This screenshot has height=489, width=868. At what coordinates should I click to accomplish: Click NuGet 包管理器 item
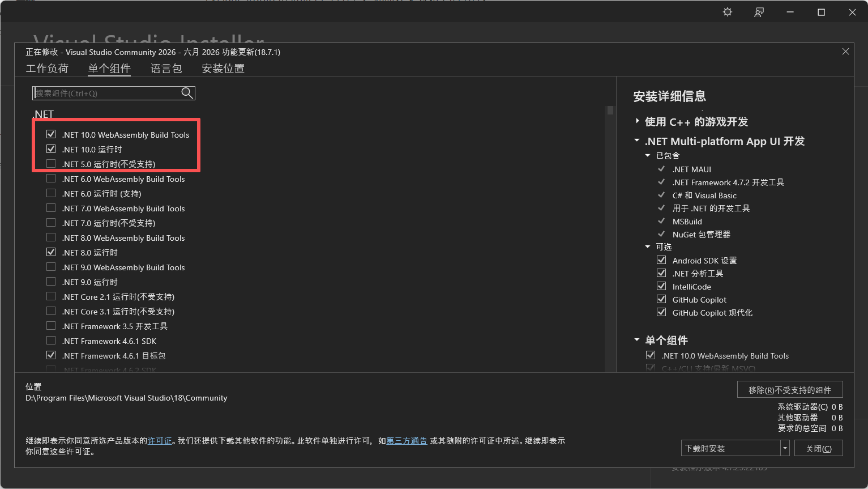click(701, 234)
